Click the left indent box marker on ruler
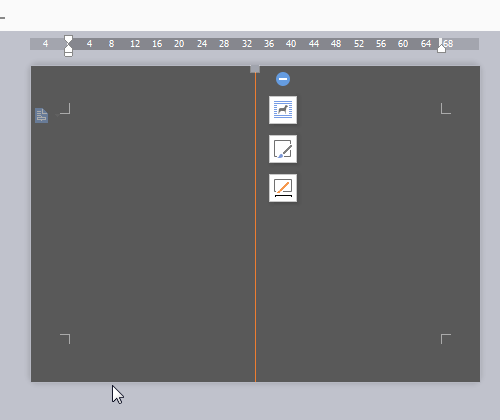The height and width of the screenshot is (420, 500). coord(68,54)
